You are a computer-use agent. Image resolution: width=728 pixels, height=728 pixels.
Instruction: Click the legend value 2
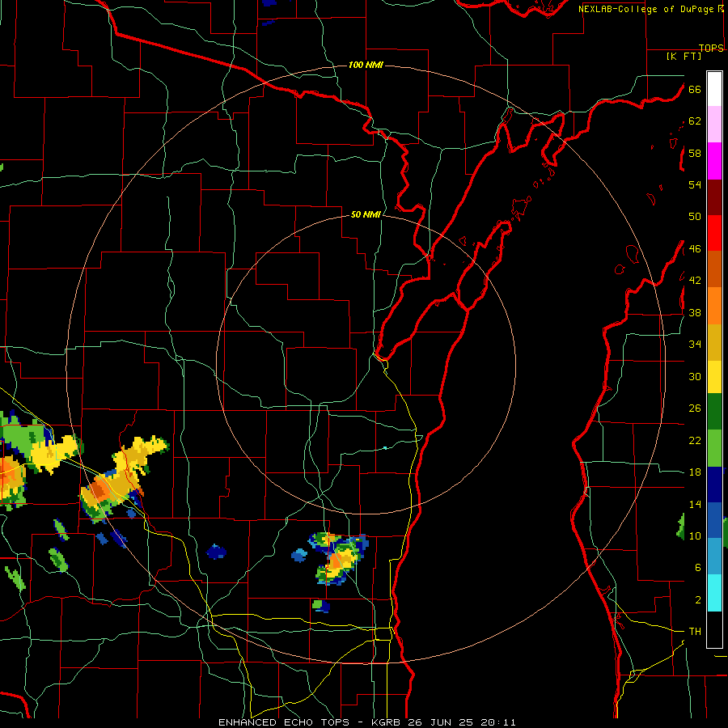[697, 599]
